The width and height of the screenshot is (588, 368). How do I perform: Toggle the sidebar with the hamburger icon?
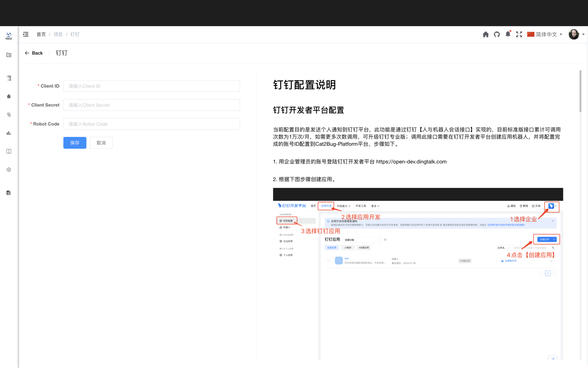(x=26, y=34)
